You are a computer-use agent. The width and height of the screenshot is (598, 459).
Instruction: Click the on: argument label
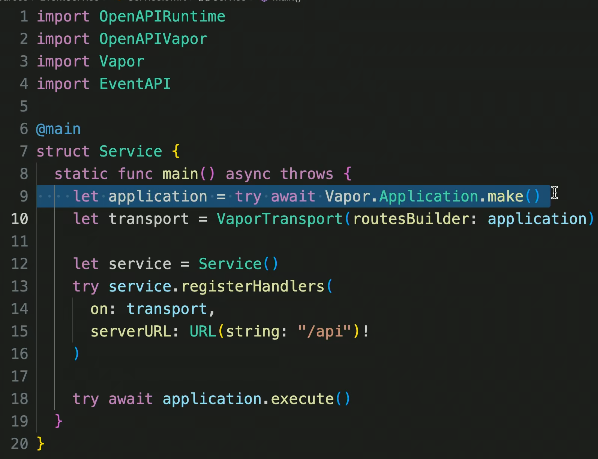103,309
